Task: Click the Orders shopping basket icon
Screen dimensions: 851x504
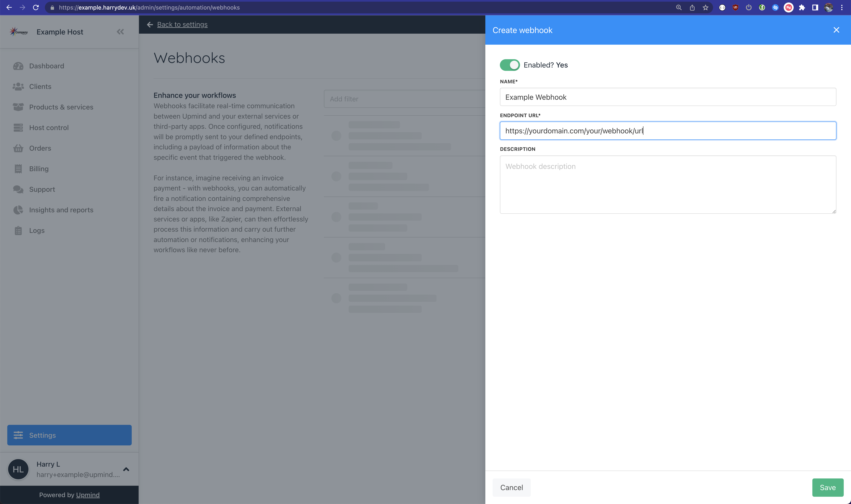Action: click(x=18, y=148)
